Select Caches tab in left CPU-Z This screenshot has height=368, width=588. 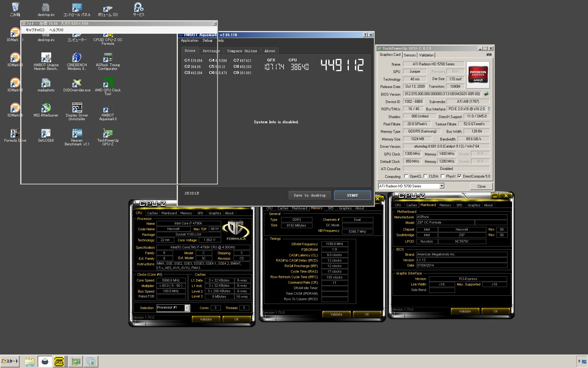point(152,213)
